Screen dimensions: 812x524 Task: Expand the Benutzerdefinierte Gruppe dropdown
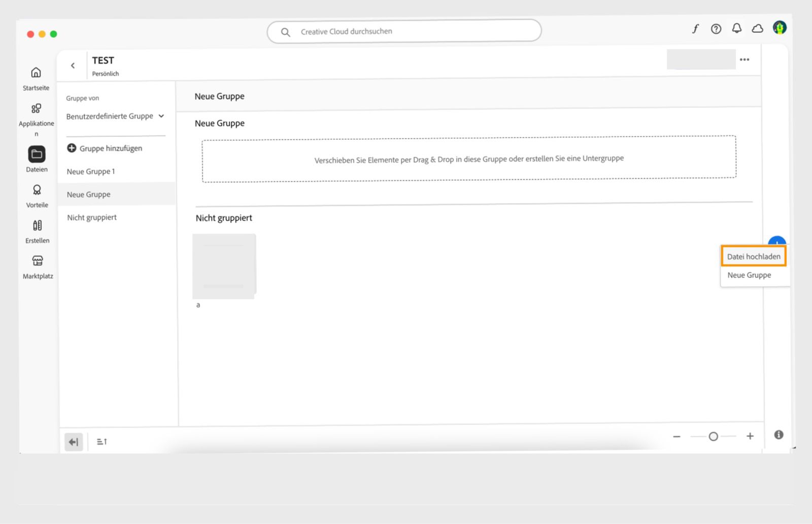(115, 116)
